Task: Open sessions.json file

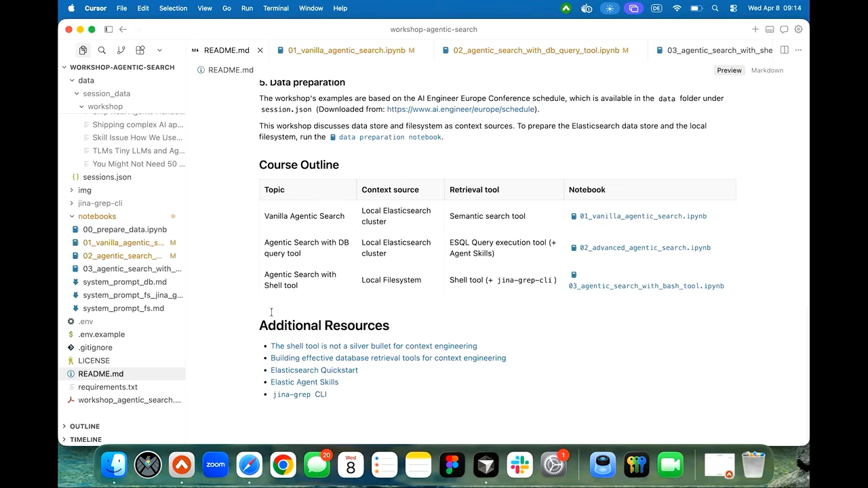Action: (x=107, y=177)
